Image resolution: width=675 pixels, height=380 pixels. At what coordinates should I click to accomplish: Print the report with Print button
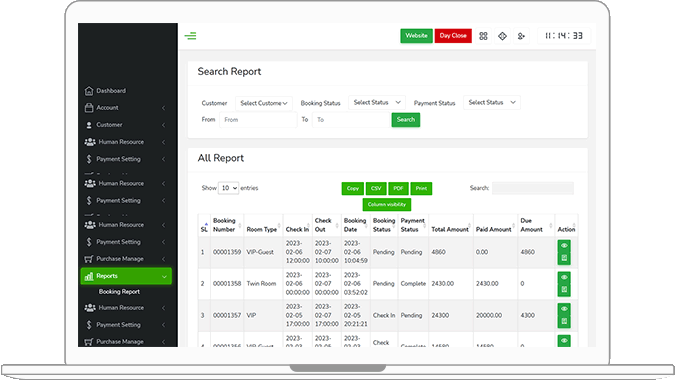[x=421, y=188]
